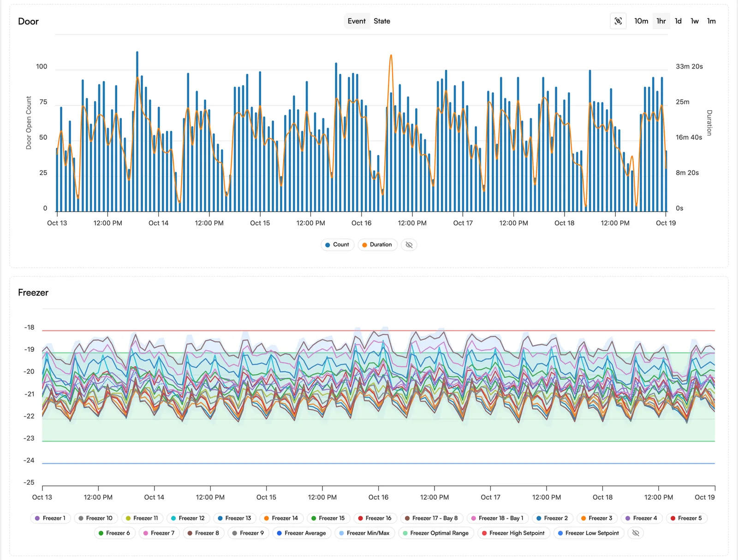Hide the Freezer 15 line
The image size is (738, 560).
tap(328, 519)
